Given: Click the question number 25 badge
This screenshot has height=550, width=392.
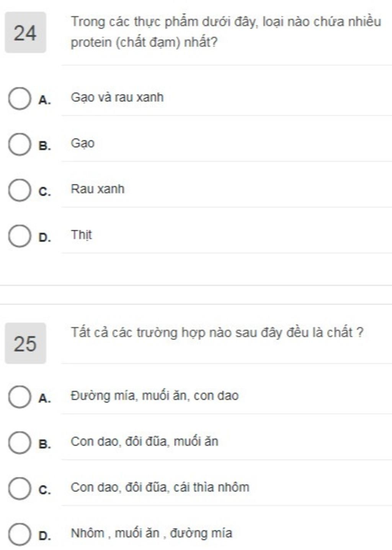Looking at the screenshot, I should (x=25, y=343).
